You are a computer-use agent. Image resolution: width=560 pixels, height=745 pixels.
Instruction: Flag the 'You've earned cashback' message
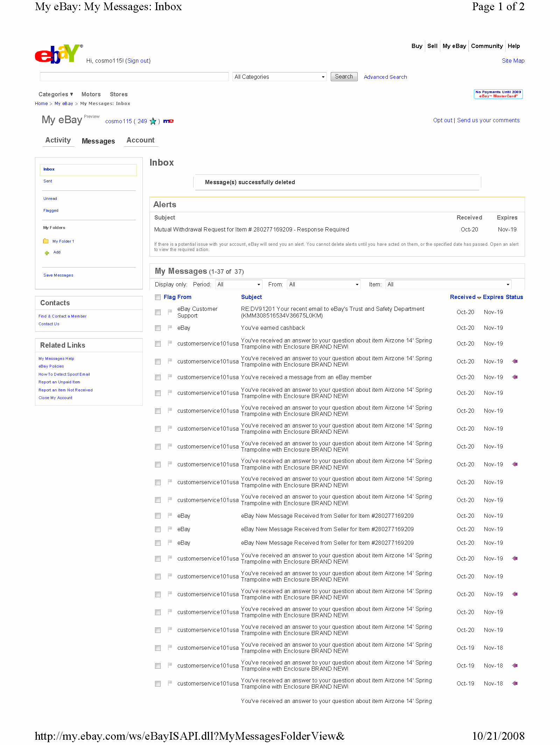(x=170, y=328)
